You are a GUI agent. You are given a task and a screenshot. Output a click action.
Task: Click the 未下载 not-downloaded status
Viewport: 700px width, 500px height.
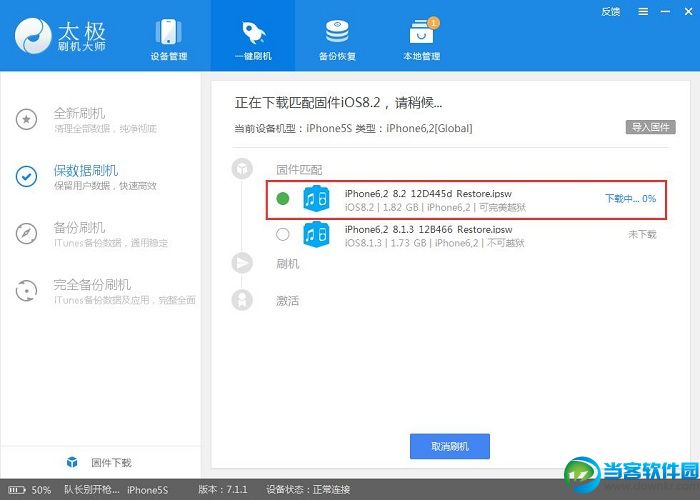pyautogui.click(x=642, y=234)
